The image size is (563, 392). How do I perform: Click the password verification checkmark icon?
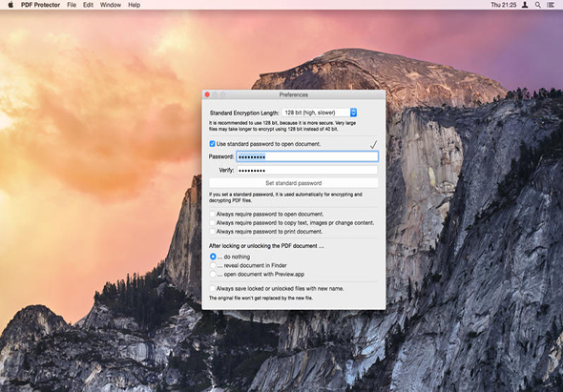point(373,144)
